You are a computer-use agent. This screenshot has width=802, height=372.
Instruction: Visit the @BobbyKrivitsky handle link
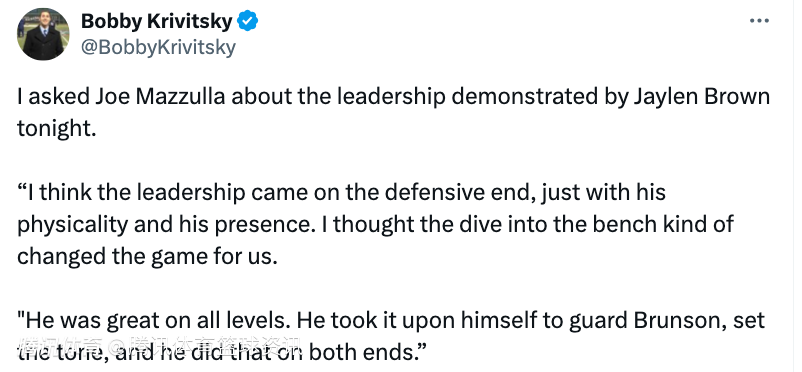158,48
